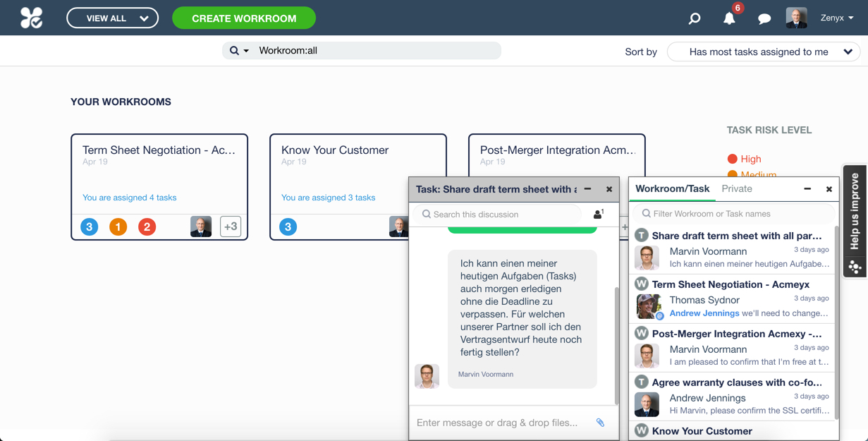The width and height of the screenshot is (868, 441).
Task: Open Term Sheet Negotiation workroom card
Action: coord(159,187)
